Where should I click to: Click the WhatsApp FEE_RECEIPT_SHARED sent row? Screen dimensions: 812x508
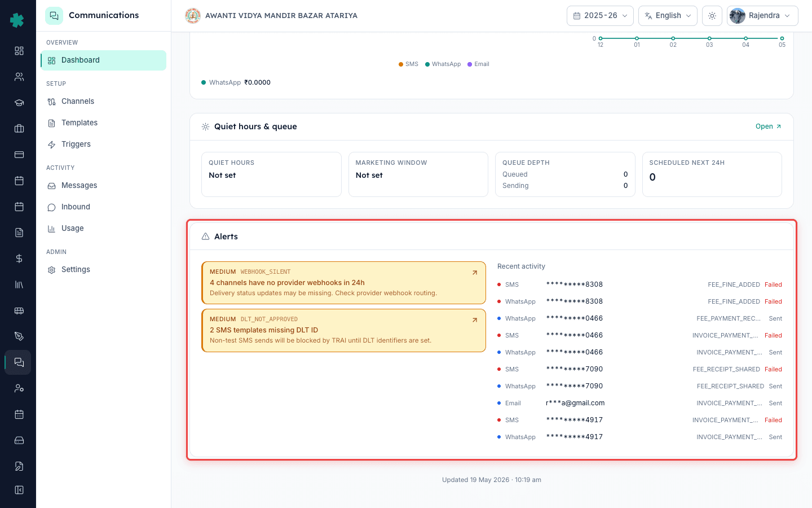point(639,386)
